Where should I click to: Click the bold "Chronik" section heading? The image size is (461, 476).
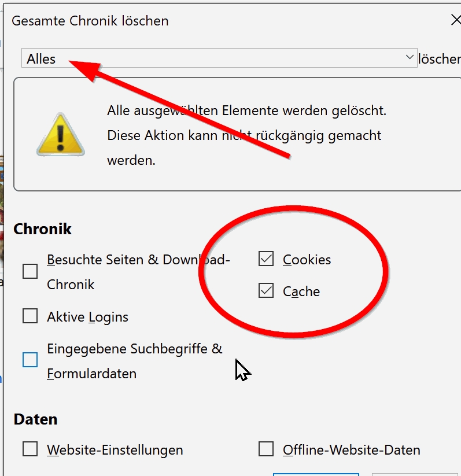pos(42,229)
